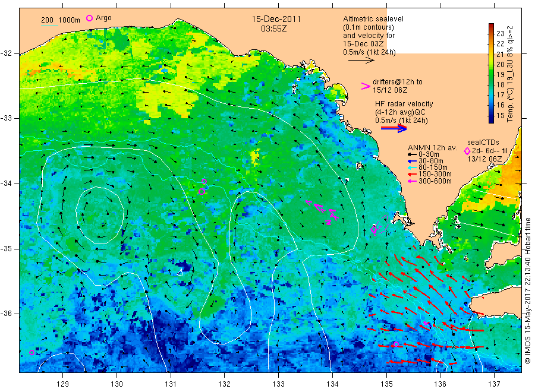Click the '03:55Z' time label

pos(274,29)
